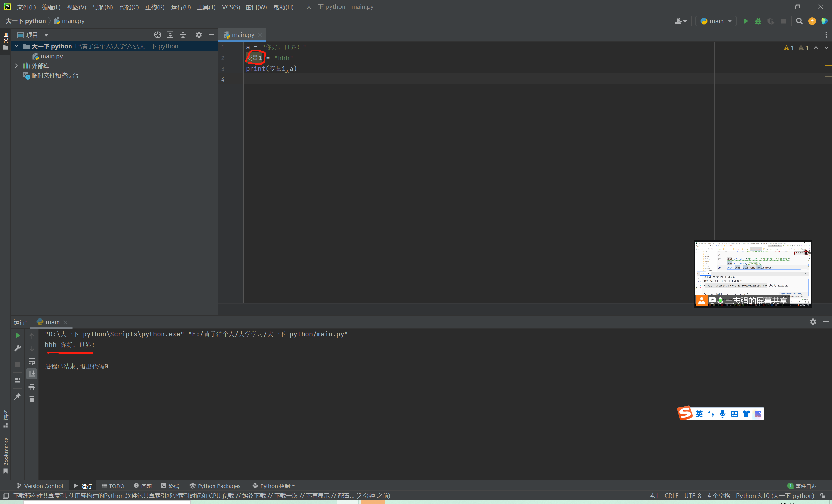Viewport: 832px width, 504px height.
Task: Open Search Everywhere magnifier icon
Action: coord(799,21)
